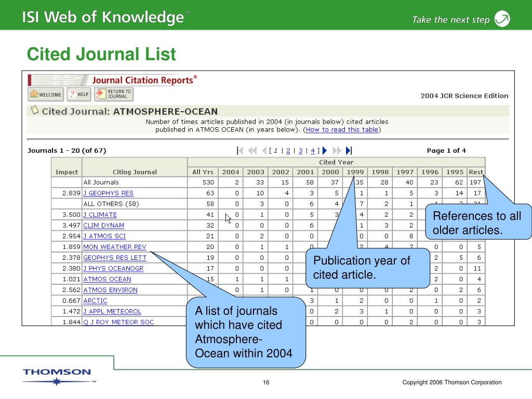The width and height of the screenshot is (532, 399).
Task: Click the 'Cited Journal: ATMOSPHERE-OCEAN' heading
Action: pyautogui.click(x=129, y=112)
